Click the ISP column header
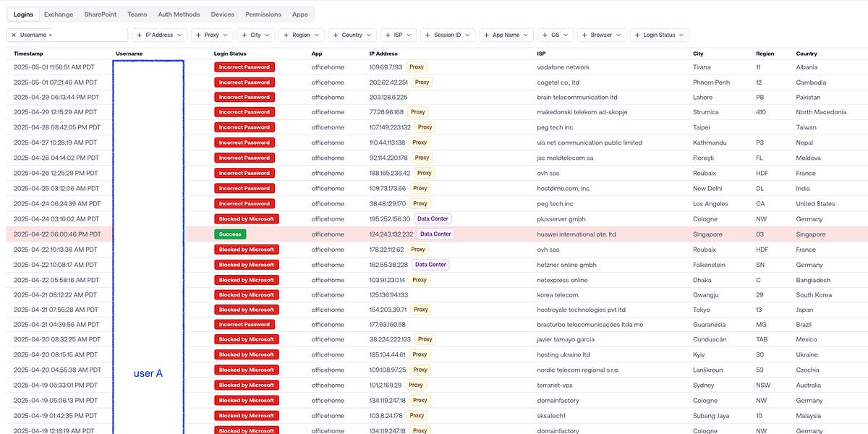The width and height of the screenshot is (868, 434). point(541,54)
